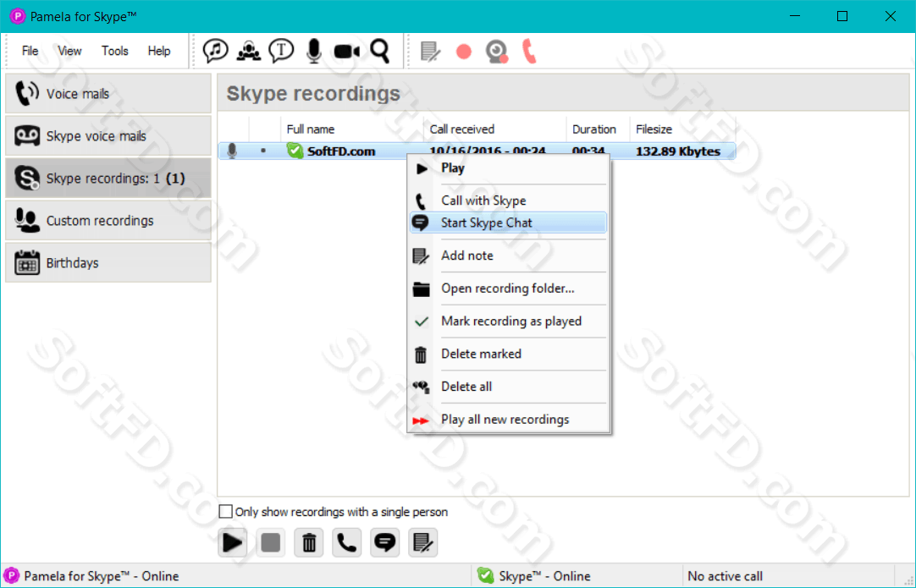
Task: Click the bottom chat bubble button
Action: [385, 542]
